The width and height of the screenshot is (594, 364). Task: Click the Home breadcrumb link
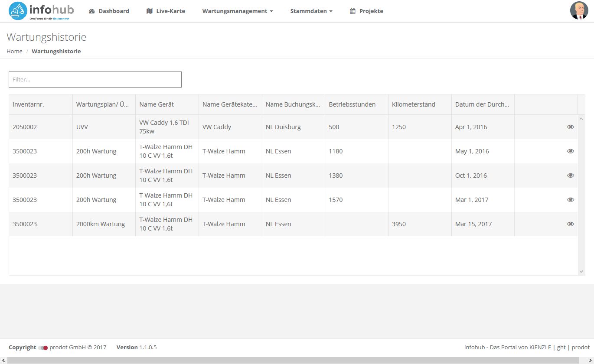pyautogui.click(x=14, y=51)
